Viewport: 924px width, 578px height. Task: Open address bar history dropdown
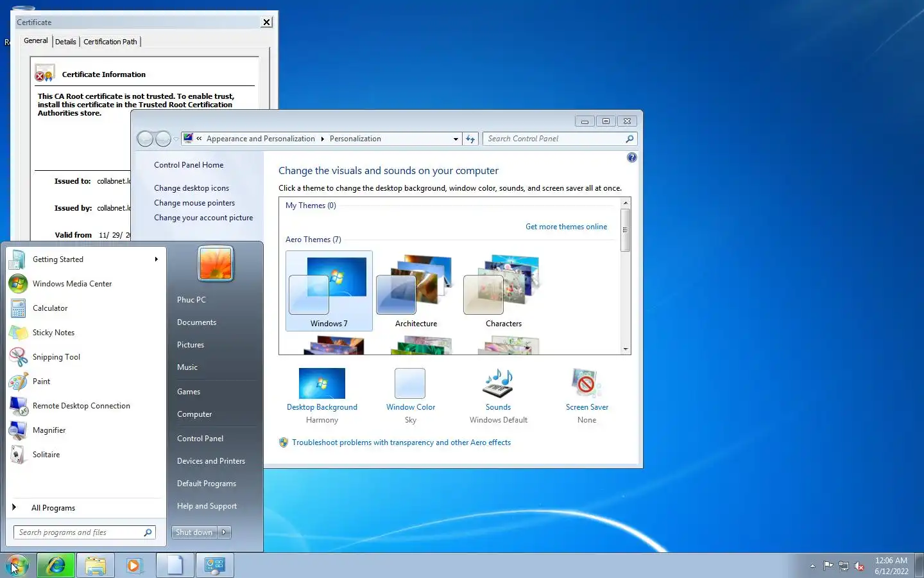[x=456, y=139]
